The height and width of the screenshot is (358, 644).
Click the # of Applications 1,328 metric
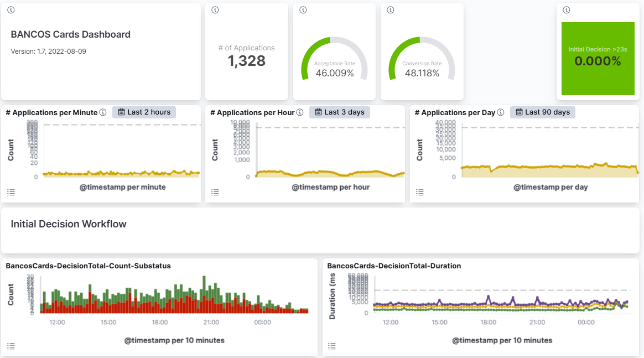(x=247, y=60)
